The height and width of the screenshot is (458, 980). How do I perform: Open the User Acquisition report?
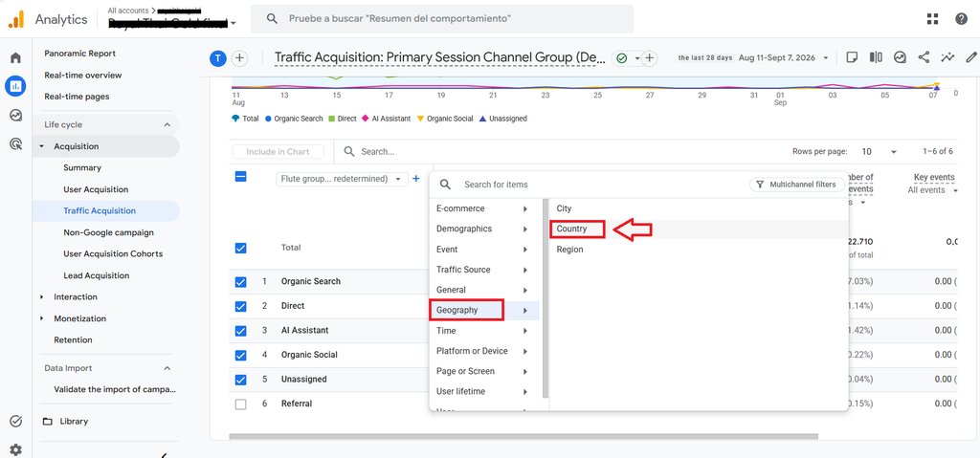96,189
